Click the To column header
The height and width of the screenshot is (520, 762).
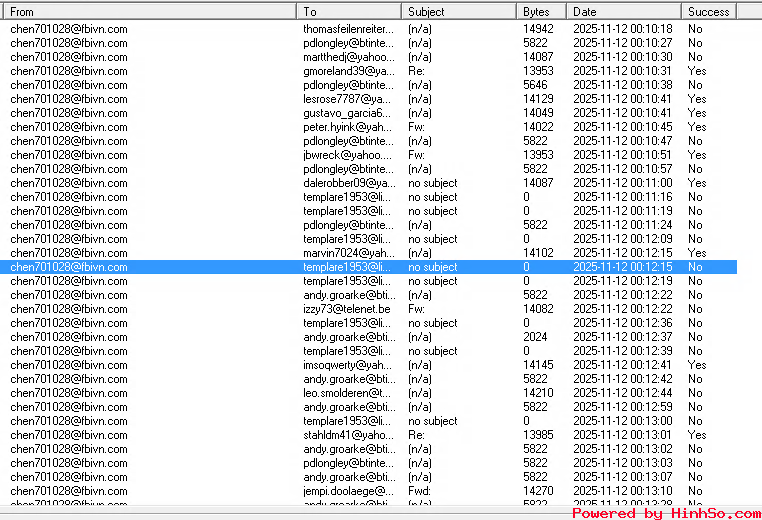(x=350, y=11)
